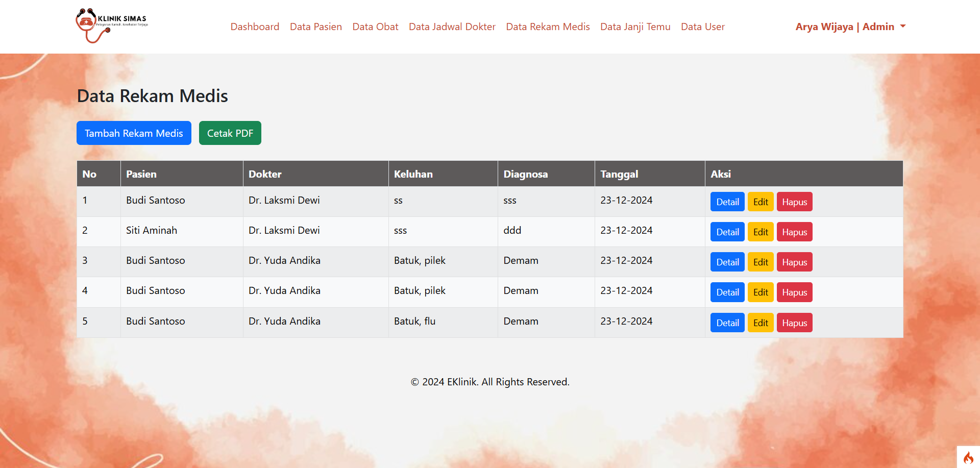Click the Cetak PDF button
Screen dimensions: 980x468
click(230, 133)
